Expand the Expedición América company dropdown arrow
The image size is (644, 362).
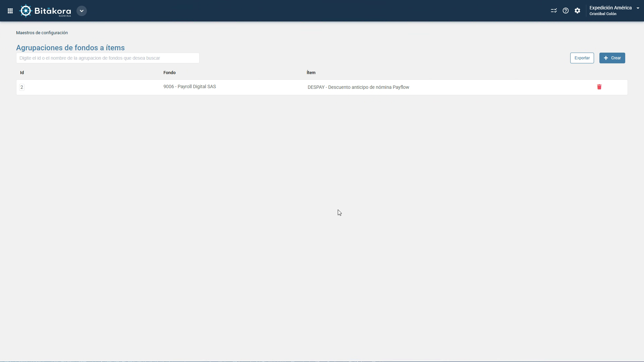[638, 8]
